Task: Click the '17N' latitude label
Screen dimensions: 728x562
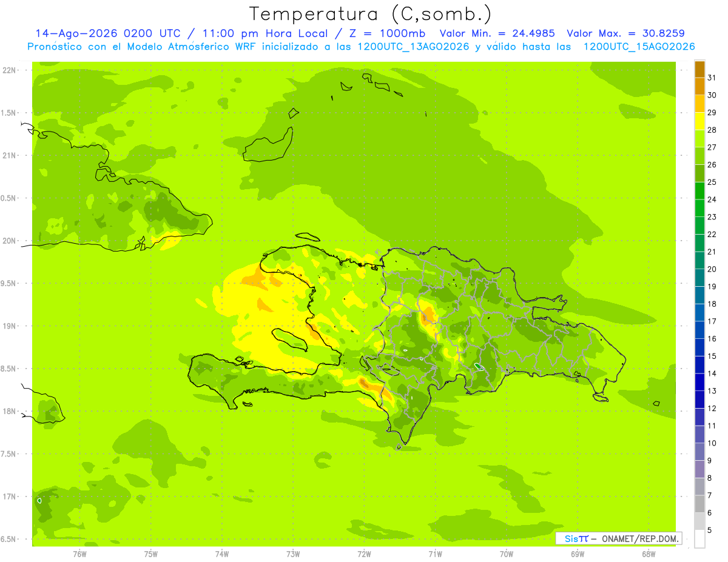Action: click(10, 497)
